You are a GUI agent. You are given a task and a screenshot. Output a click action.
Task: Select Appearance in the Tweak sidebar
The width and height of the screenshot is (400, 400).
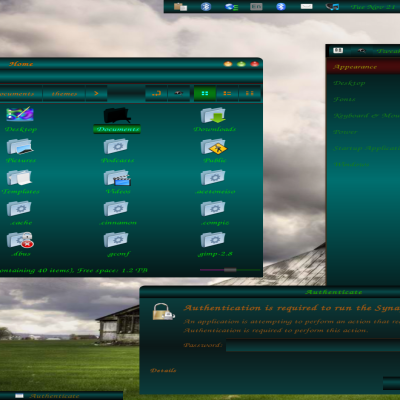363,67
